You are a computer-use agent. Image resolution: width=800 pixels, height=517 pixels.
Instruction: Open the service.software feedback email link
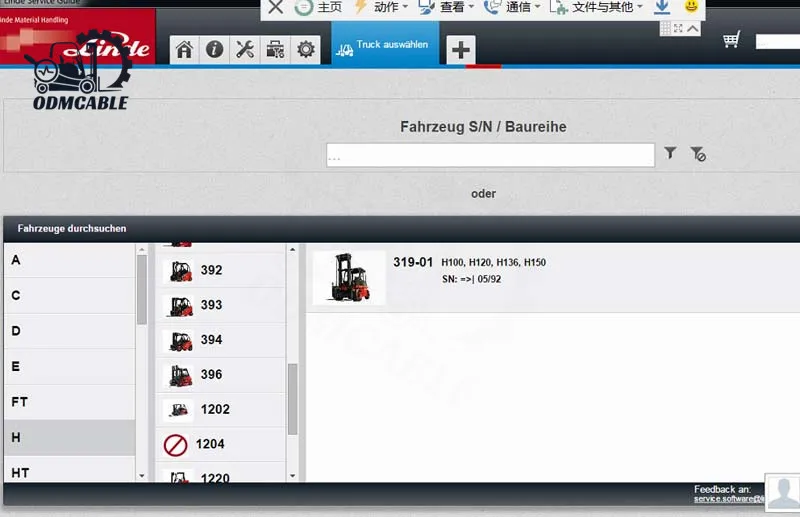729,499
